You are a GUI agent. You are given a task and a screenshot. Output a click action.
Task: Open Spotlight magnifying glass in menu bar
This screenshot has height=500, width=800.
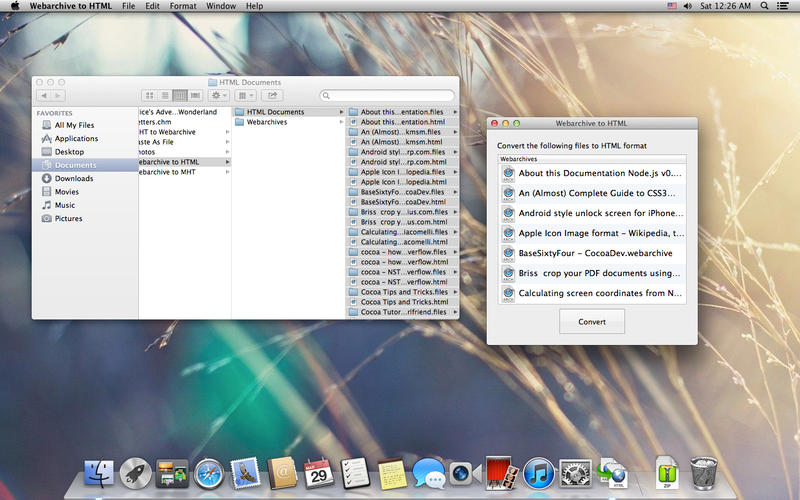pos(765,6)
